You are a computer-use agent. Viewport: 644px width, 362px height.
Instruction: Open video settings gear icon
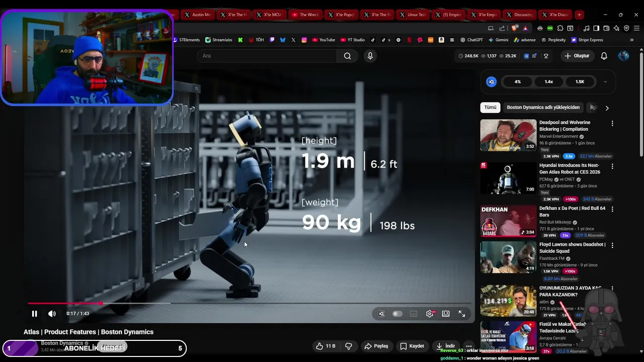430,314
